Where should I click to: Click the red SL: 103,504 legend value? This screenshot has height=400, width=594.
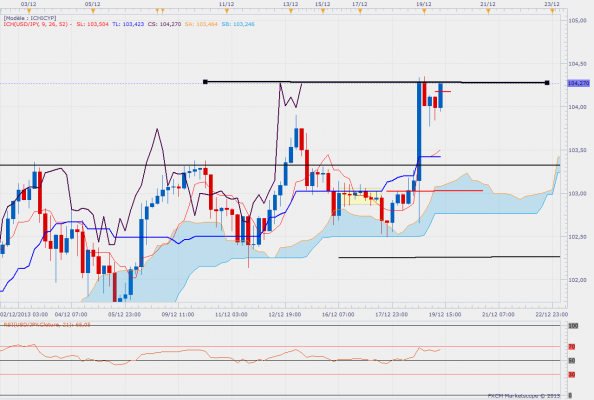(x=92, y=24)
